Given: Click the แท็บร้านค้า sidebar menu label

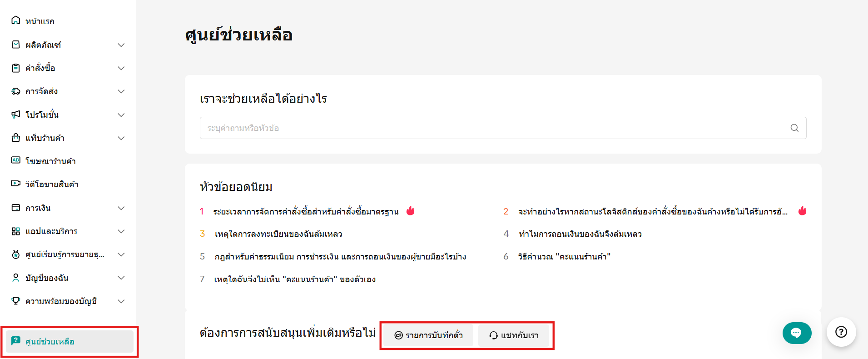Looking at the screenshot, I should click(45, 138).
